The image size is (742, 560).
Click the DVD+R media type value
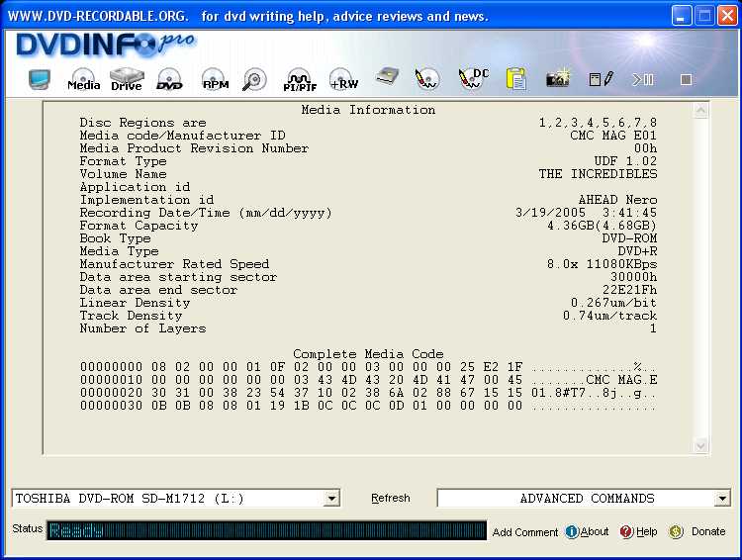click(637, 251)
